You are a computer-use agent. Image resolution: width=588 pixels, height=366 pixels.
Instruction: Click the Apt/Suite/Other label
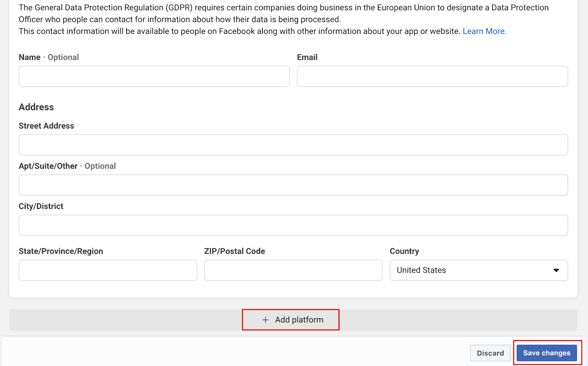click(48, 166)
